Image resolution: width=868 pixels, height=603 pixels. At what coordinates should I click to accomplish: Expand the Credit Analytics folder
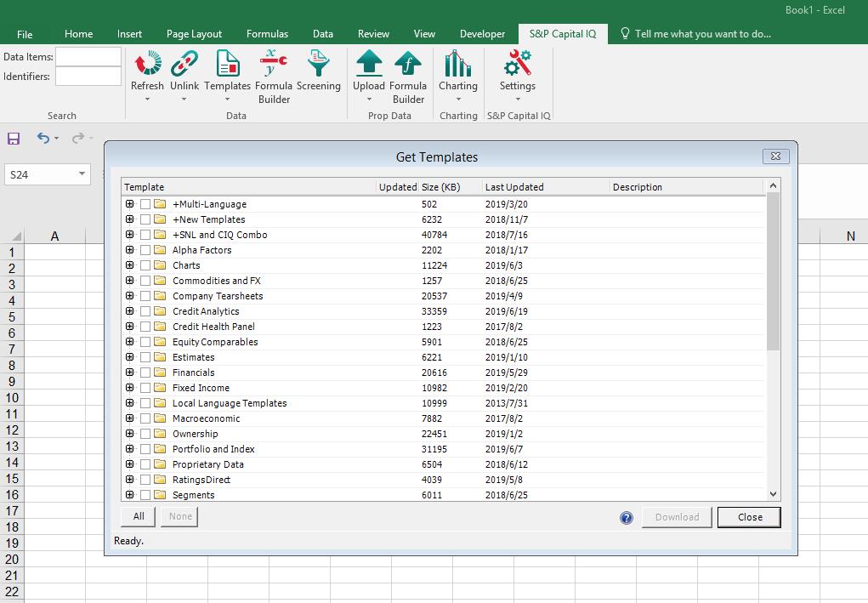pos(130,311)
